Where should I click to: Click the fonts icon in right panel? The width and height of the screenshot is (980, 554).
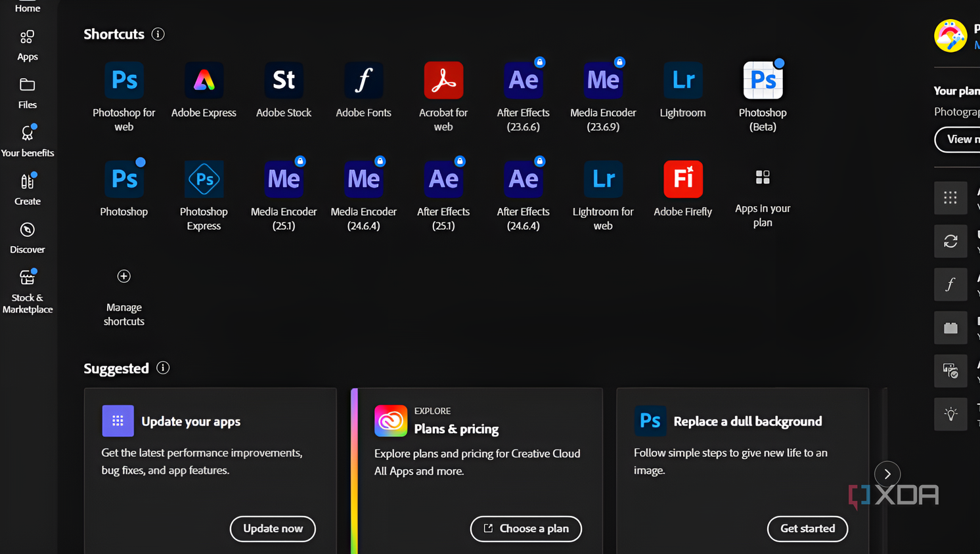950,284
